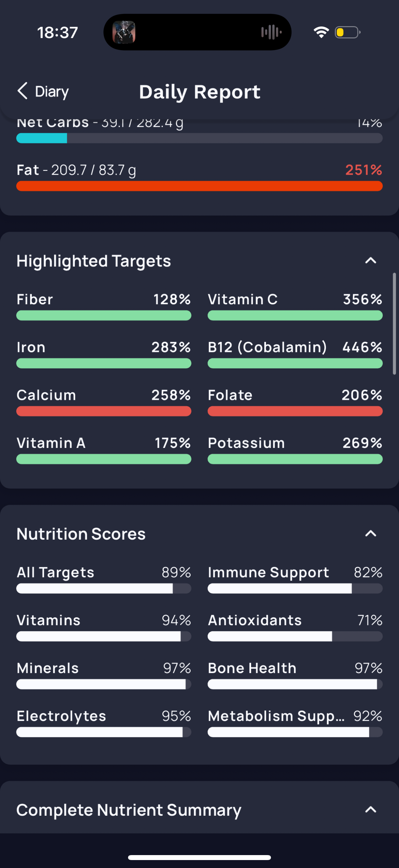399x868 pixels.
Task: Tap the Antioxidants 71% score bar
Action: [295, 636]
